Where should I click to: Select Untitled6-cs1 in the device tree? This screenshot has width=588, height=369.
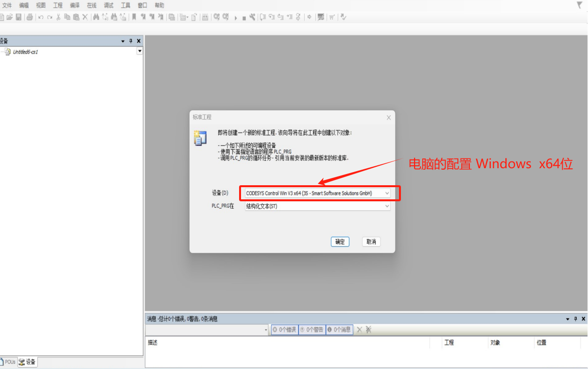[25, 52]
